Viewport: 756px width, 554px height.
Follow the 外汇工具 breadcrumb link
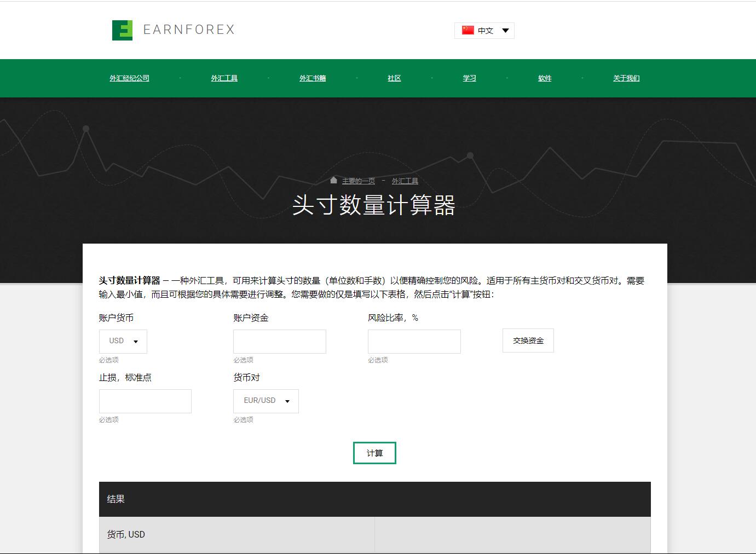[405, 181]
